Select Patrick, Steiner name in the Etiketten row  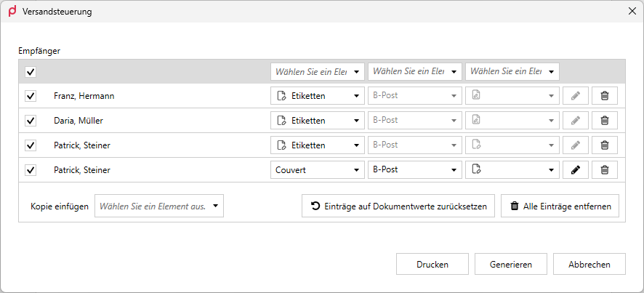(81, 145)
